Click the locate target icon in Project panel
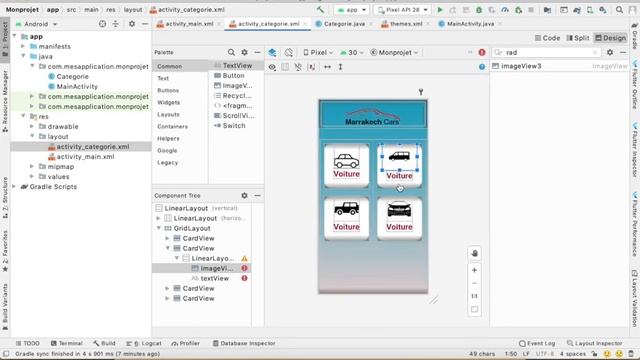 102,24
